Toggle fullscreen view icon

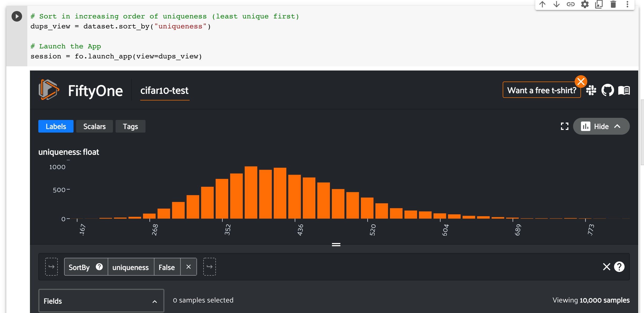564,126
